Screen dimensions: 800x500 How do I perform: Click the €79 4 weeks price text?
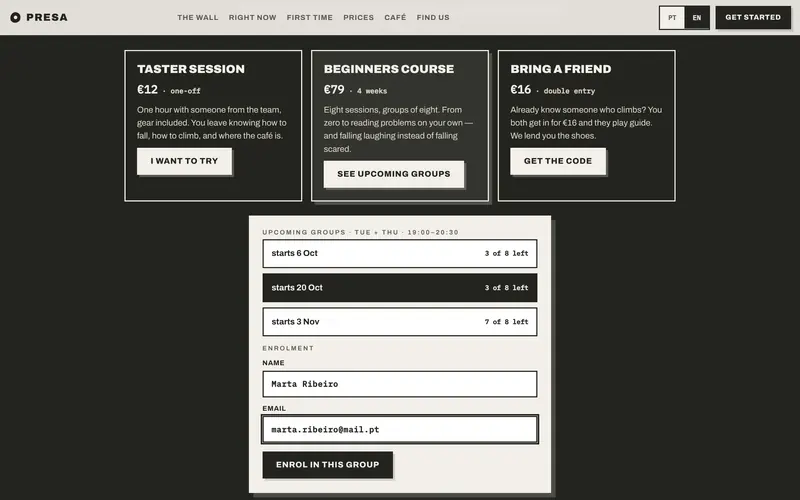[355, 90]
